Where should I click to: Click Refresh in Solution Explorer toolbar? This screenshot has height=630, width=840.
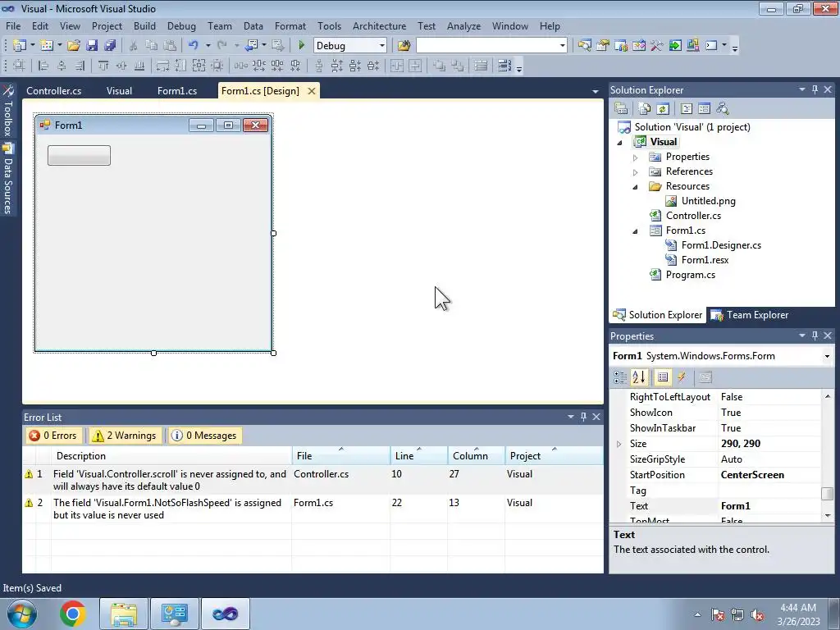coord(663,109)
